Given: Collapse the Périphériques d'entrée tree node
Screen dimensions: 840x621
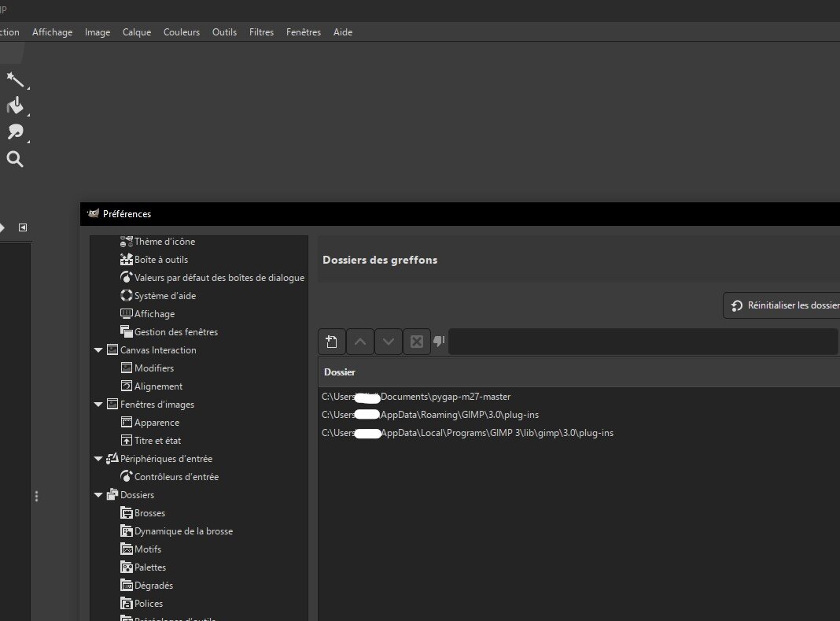Looking at the screenshot, I should [98, 459].
